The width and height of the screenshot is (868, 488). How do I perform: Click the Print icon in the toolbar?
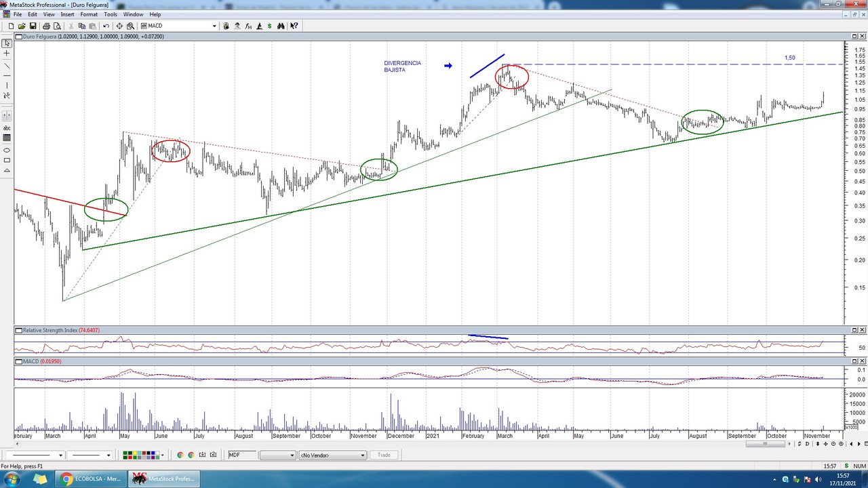pos(46,26)
